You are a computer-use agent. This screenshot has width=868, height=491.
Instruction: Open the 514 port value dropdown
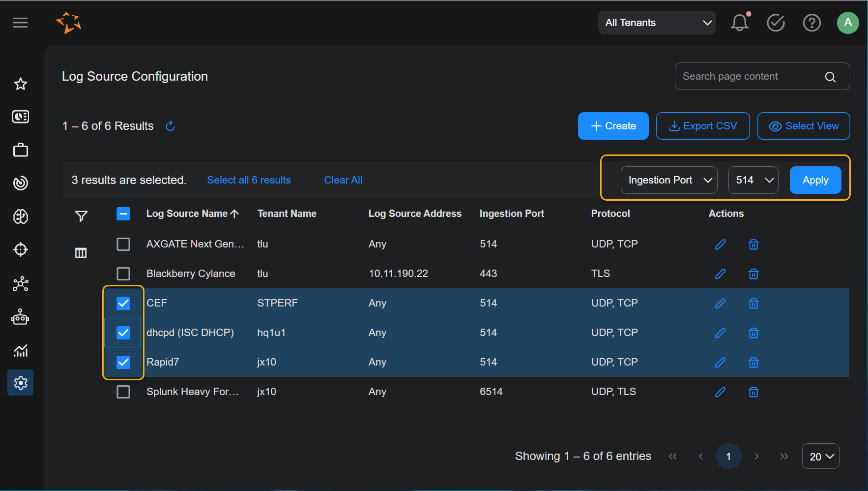pos(753,180)
